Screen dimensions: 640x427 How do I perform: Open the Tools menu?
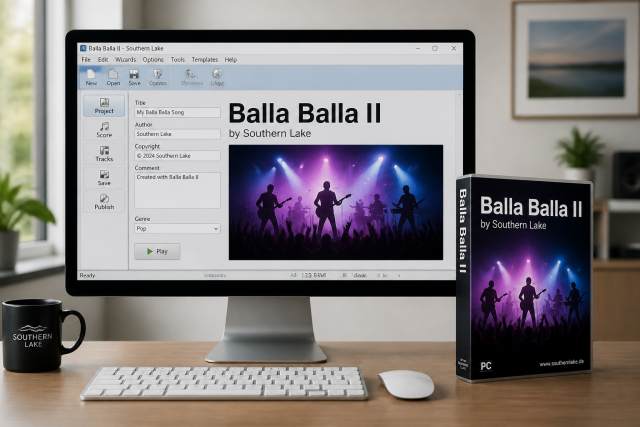pyautogui.click(x=178, y=60)
